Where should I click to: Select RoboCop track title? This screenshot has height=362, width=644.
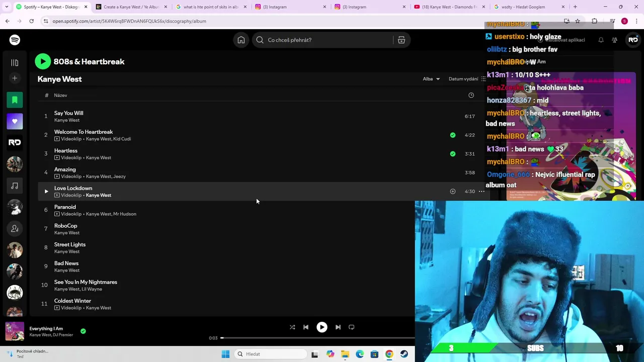click(65, 226)
